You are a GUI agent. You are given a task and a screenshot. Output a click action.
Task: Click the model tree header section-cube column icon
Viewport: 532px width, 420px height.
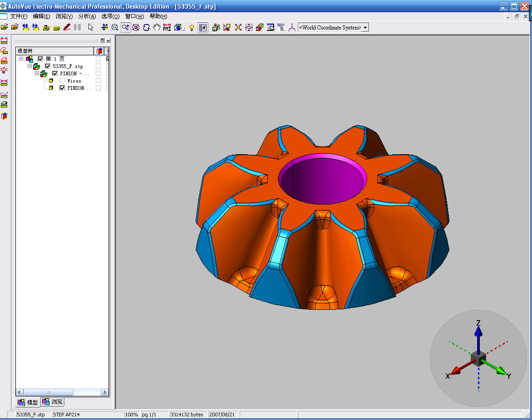99,51
